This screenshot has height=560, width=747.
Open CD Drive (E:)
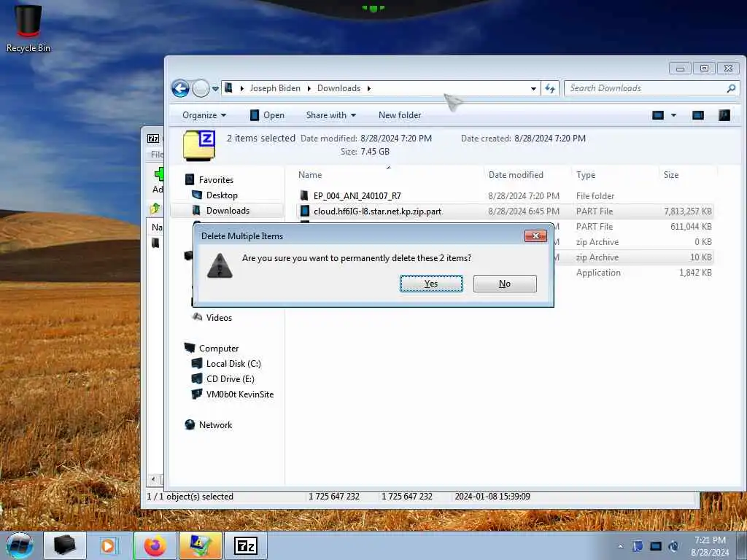pyautogui.click(x=230, y=379)
